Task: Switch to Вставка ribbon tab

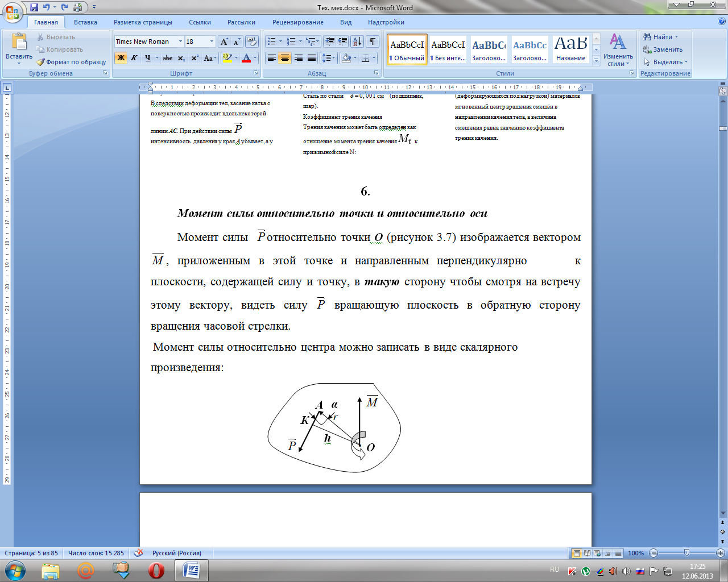Action: point(85,22)
